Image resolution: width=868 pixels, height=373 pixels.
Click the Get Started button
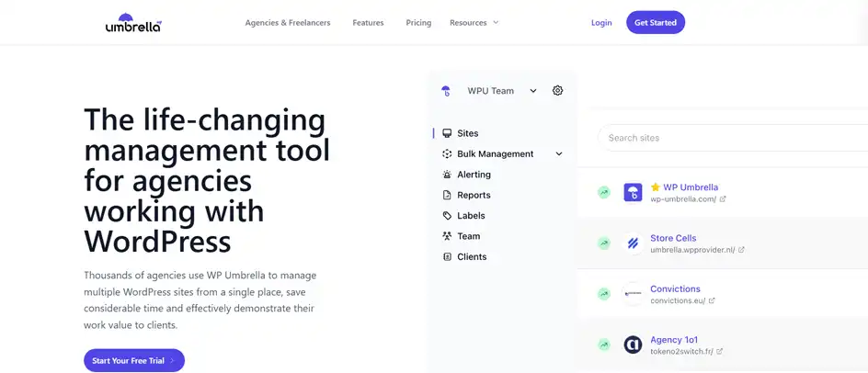tap(656, 23)
